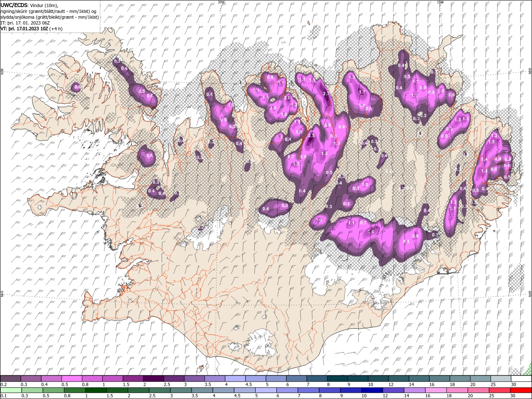Pick the lavender swatch labeled 4 in the upper legend row
The height and width of the screenshot is (399, 532).
[x=235, y=379]
